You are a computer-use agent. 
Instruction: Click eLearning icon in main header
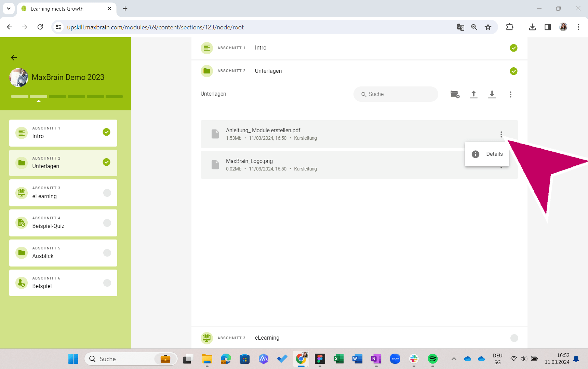tap(206, 338)
